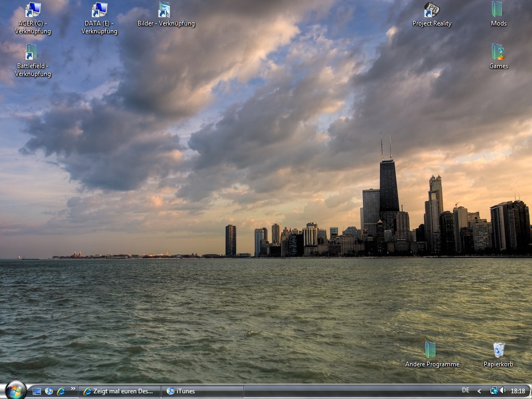Launch iTunes from the quick launch bar
The image size is (532, 399).
[x=49, y=391]
